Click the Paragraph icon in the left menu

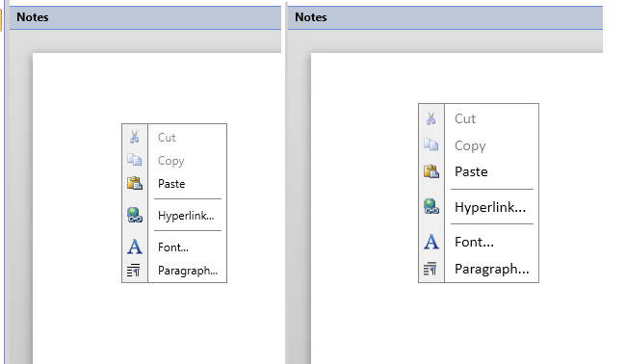(x=134, y=271)
